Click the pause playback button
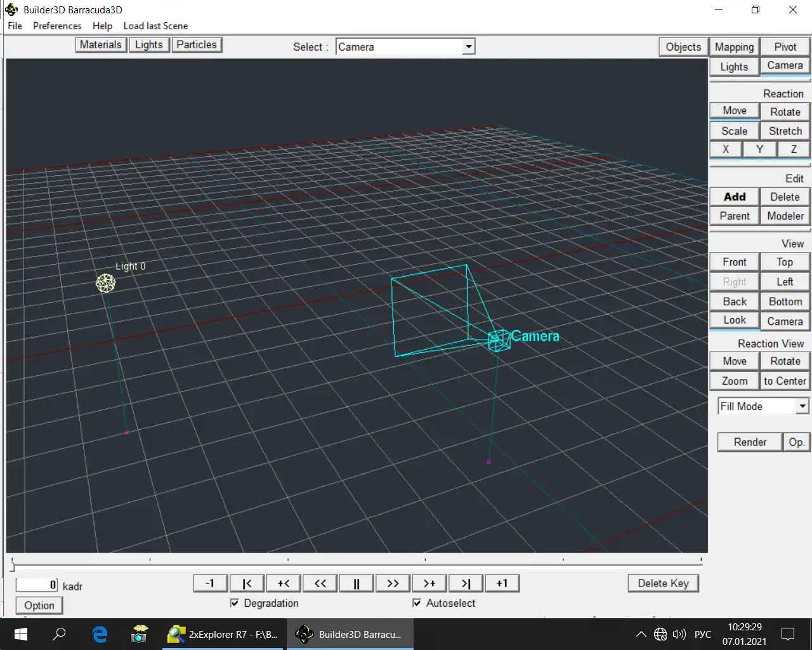Screen dimensions: 812x650 point(356,583)
